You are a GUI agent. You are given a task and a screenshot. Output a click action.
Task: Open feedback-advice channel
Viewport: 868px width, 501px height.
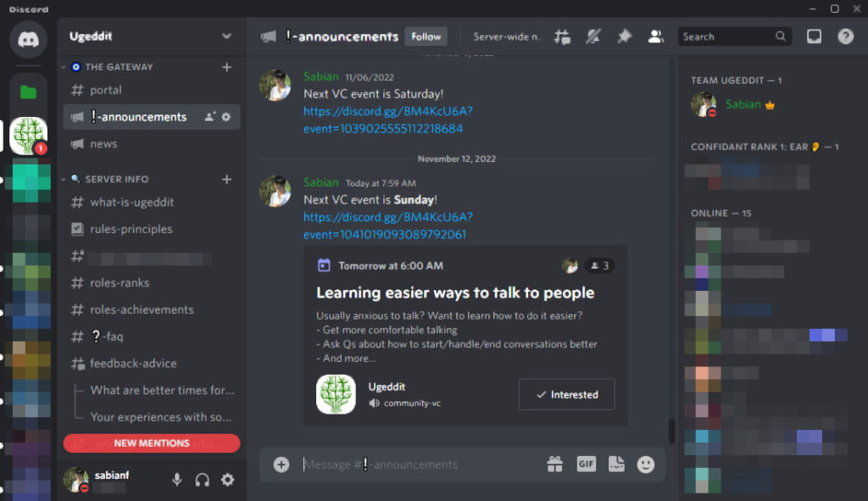coord(151,364)
